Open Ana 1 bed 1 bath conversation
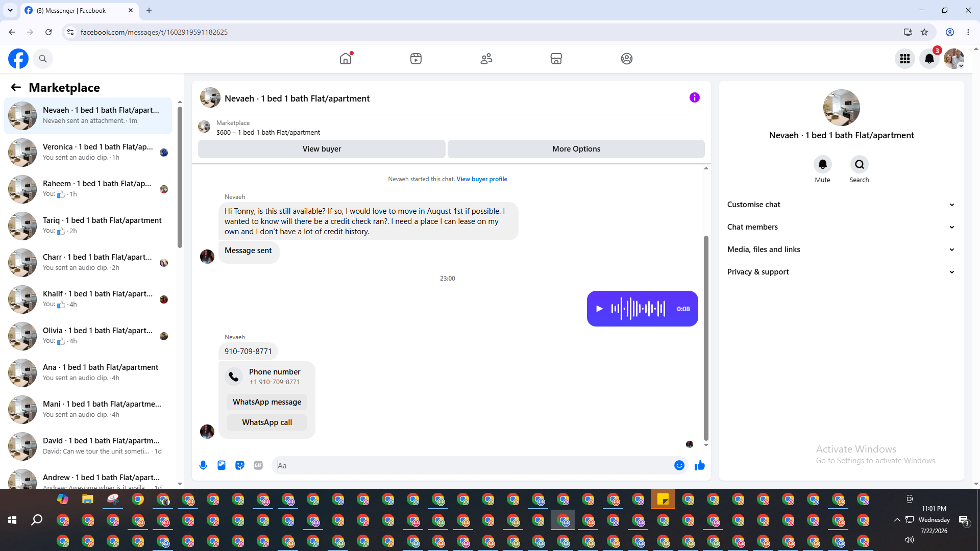The image size is (980, 551). 88,373
